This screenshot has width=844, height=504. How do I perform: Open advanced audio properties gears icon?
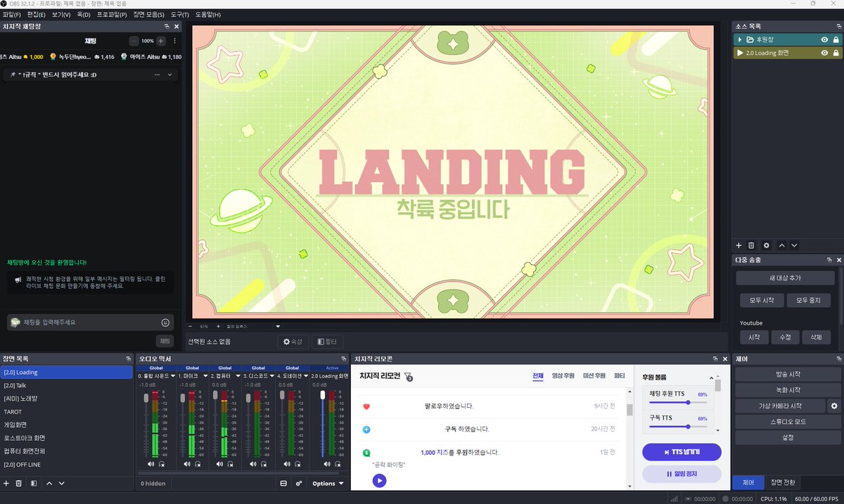(x=298, y=484)
